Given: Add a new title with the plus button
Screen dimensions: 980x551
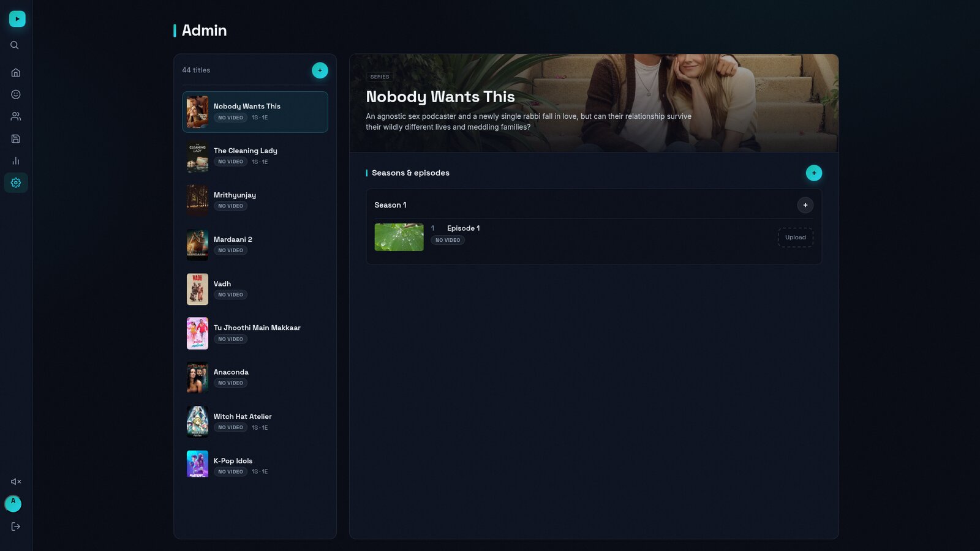Looking at the screenshot, I should tap(320, 70).
